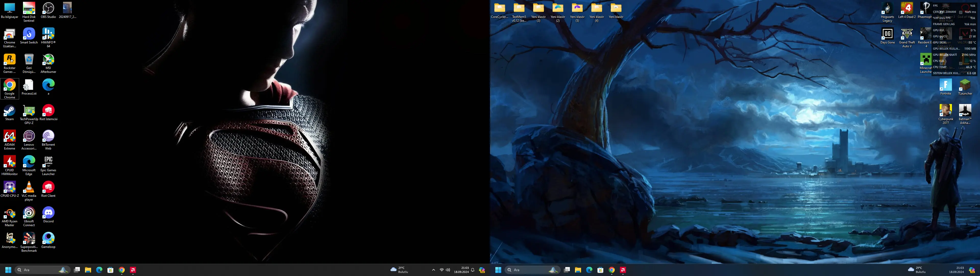
Task: Open the volume speaker tray icon
Action: [448, 270]
